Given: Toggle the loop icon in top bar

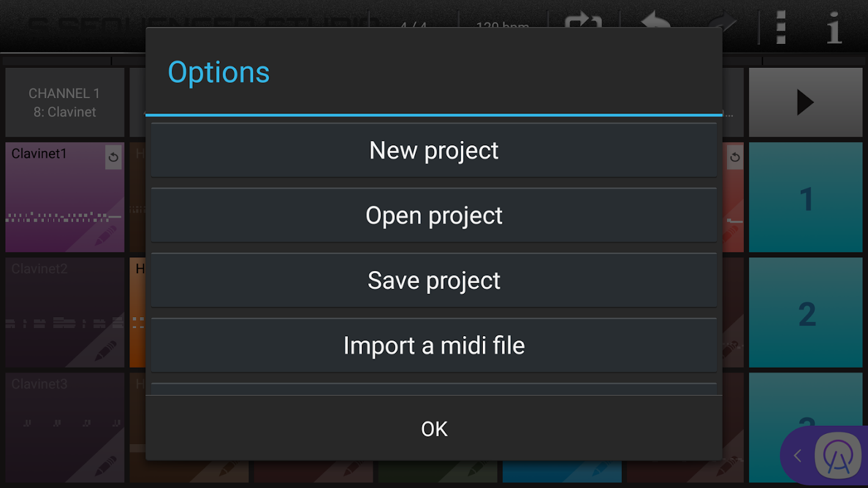Looking at the screenshot, I should [x=583, y=23].
